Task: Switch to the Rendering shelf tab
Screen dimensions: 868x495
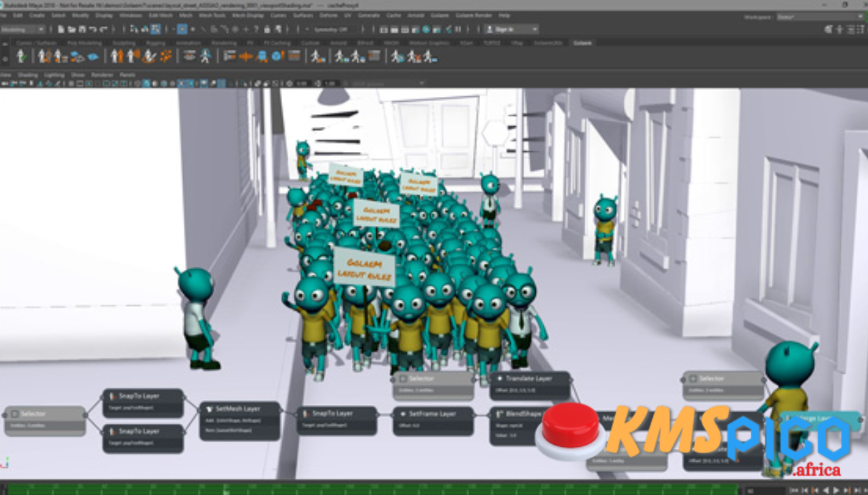Action: [224, 43]
